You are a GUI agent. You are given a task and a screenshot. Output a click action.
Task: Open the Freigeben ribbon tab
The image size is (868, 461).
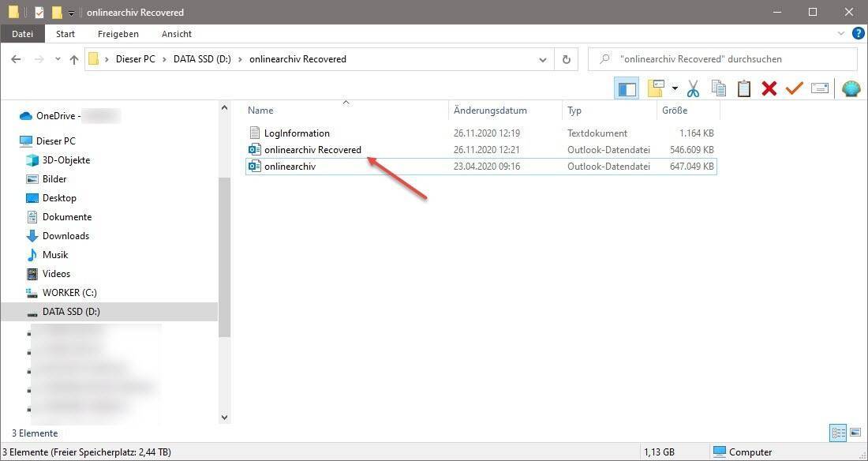click(x=118, y=34)
